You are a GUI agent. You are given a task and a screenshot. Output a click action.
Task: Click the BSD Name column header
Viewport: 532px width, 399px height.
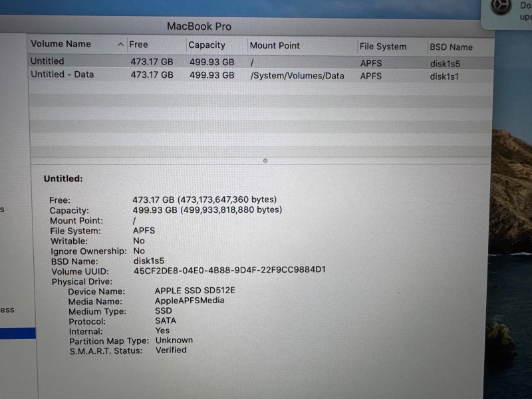[x=451, y=47]
